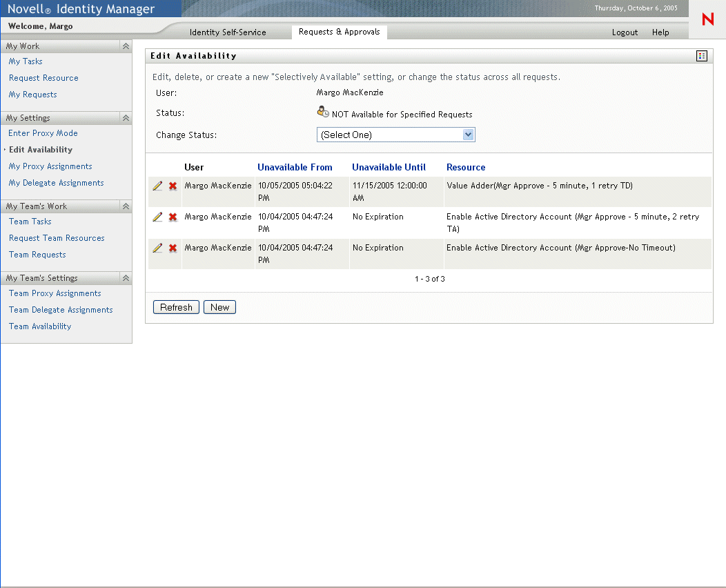Click the '1 - 3 of 3' pager text
The width and height of the screenshot is (726, 588).
(430, 280)
